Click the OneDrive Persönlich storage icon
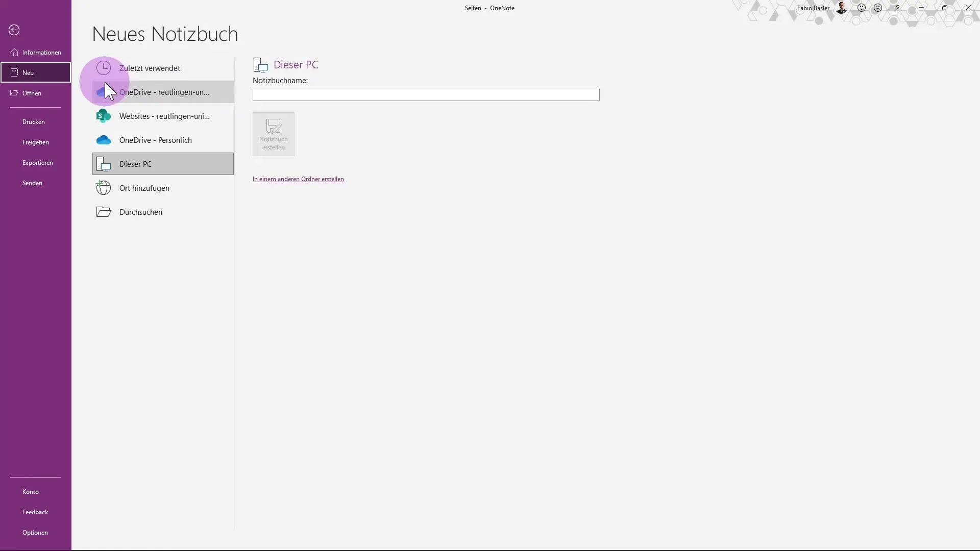 103,139
